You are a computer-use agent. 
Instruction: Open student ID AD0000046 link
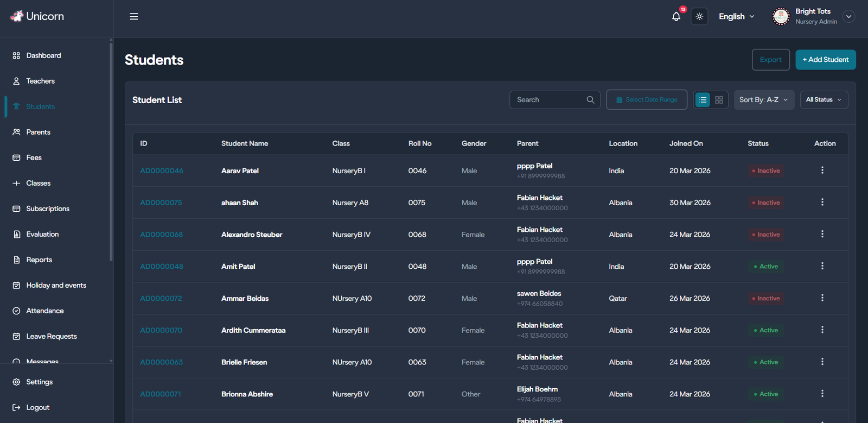click(x=162, y=171)
